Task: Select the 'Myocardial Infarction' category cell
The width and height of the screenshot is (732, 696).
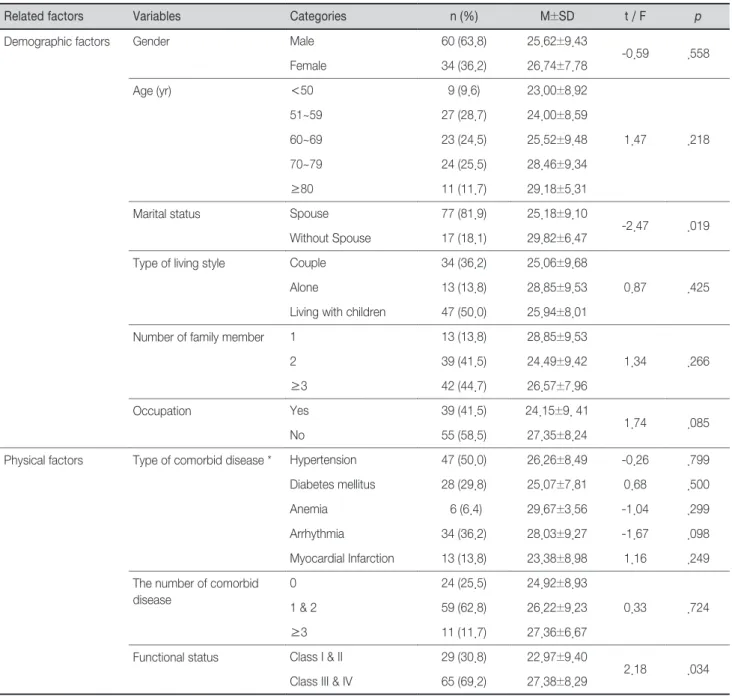Action: [342, 558]
